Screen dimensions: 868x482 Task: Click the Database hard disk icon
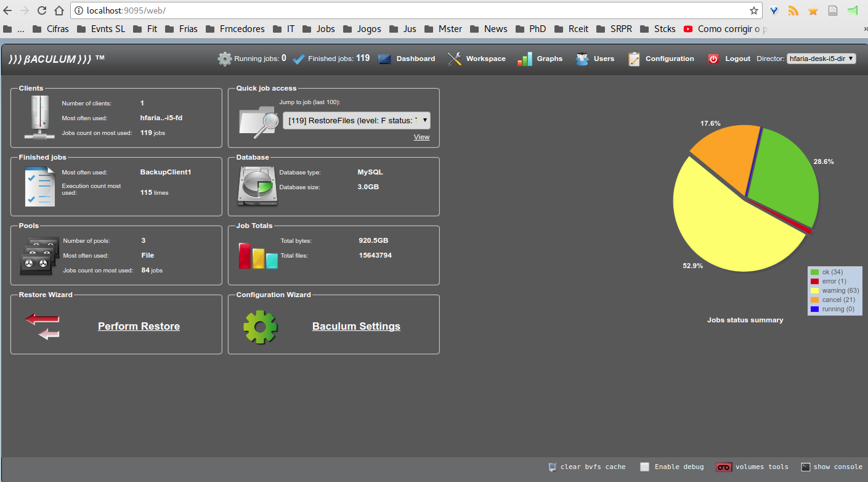click(258, 187)
